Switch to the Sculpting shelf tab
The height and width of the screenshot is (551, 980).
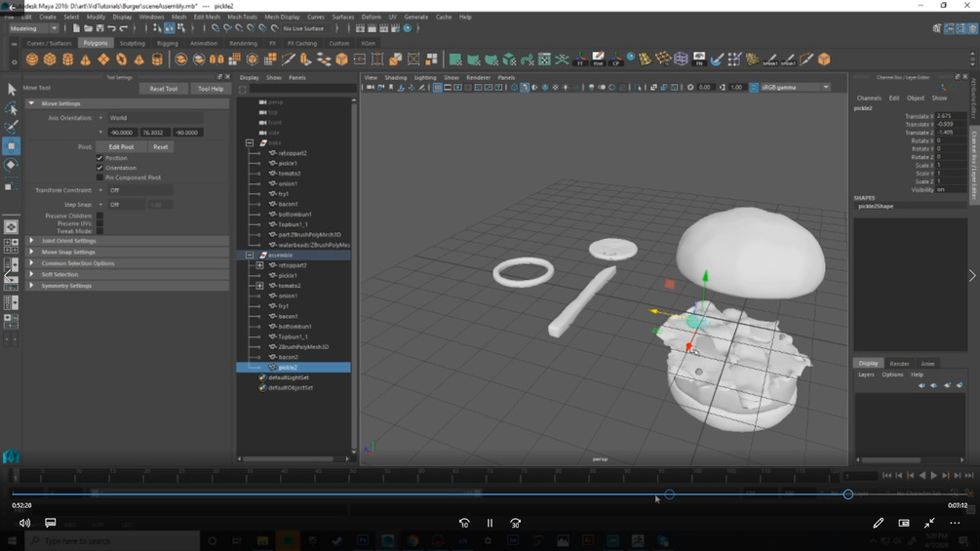coord(132,43)
